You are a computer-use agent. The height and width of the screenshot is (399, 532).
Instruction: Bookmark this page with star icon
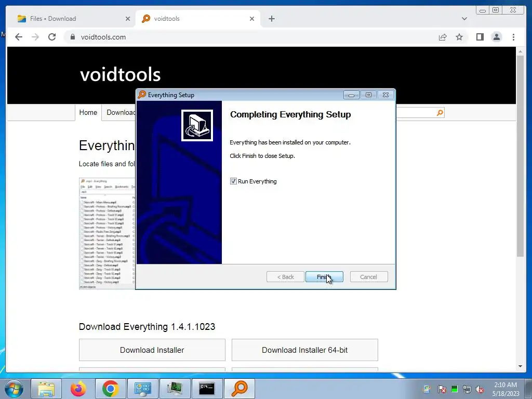(459, 37)
